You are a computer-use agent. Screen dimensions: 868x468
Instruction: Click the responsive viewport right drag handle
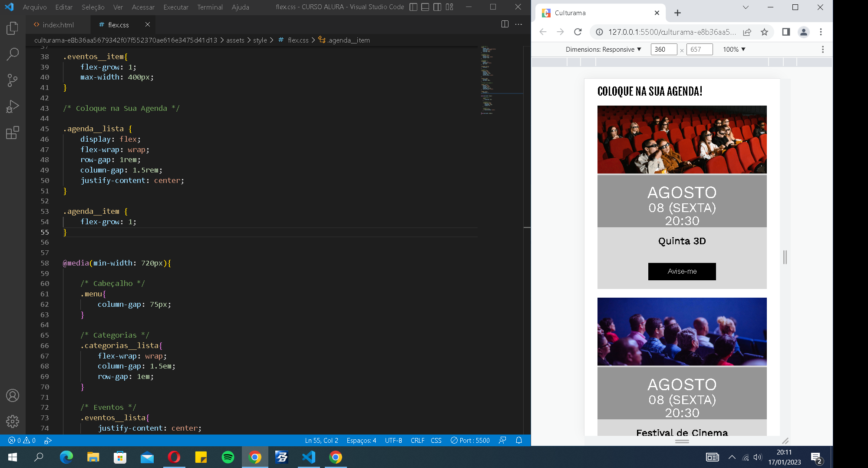coord(785,257)
